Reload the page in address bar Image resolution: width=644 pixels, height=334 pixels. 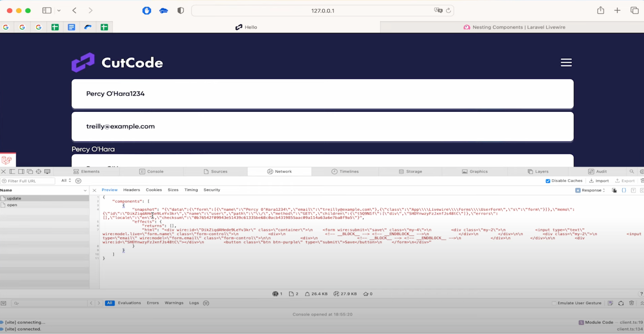[x=448, y=10]
